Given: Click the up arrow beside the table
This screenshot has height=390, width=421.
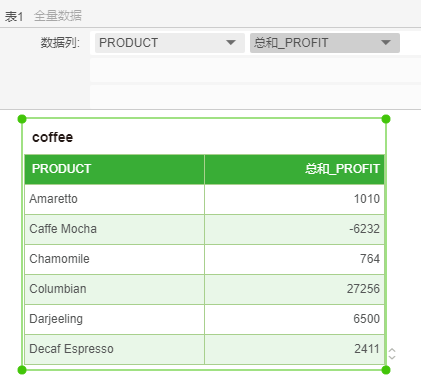Looking at the screenshot, I should [x=392, y=350].
